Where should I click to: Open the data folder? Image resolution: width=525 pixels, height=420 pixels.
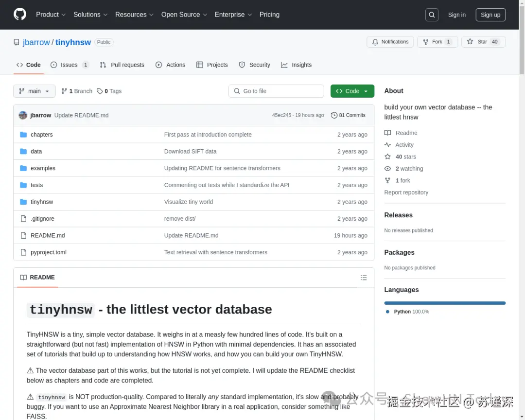(36, 151)
